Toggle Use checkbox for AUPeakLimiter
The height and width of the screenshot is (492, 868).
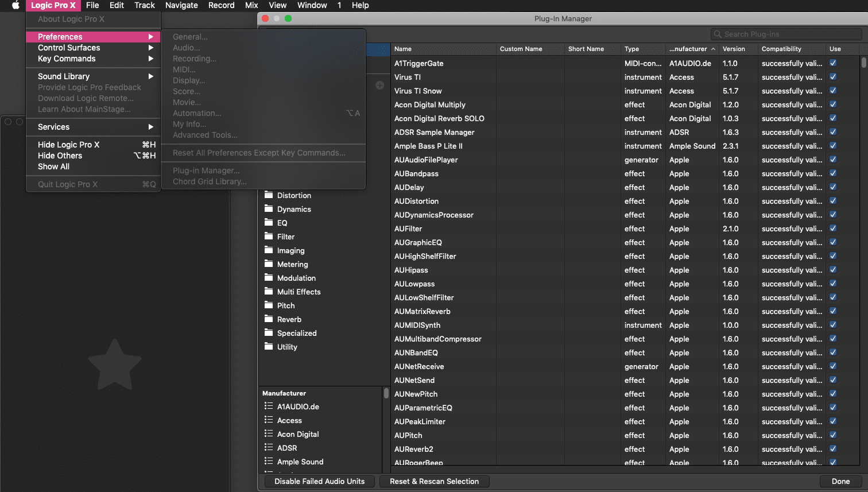tap(833, 421)
